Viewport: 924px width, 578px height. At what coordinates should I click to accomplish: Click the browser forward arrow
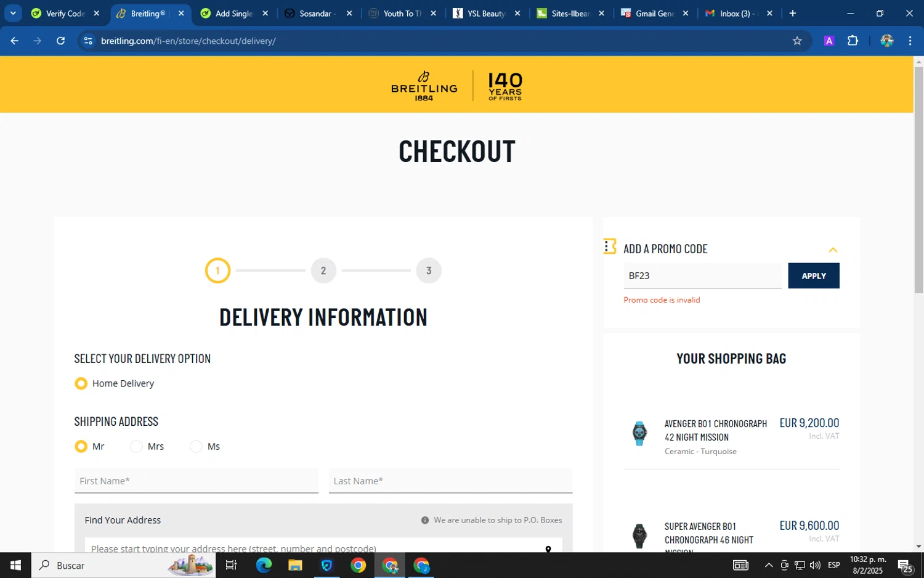point(38,41)
